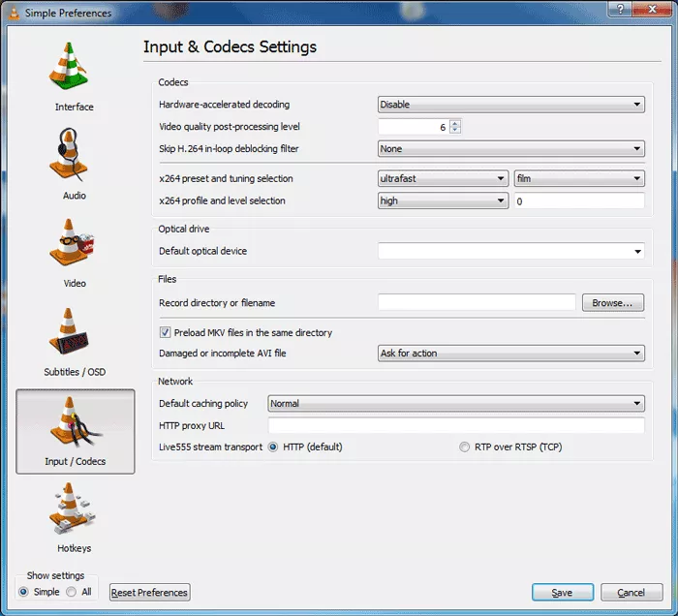
Task: Select the Input / Codecs label
Action: 76,462
